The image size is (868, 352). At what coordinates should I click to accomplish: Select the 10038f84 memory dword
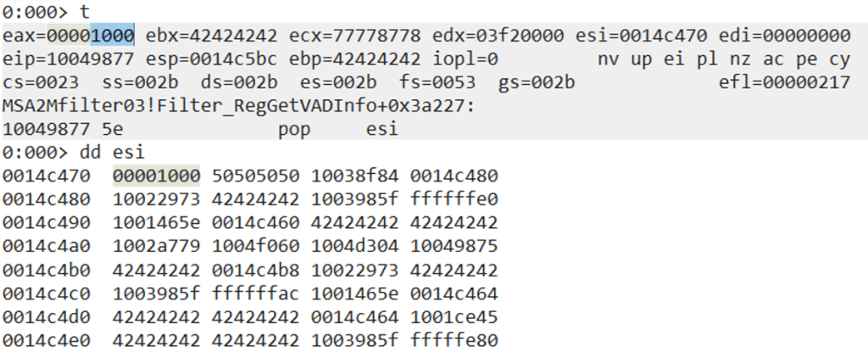355,176
